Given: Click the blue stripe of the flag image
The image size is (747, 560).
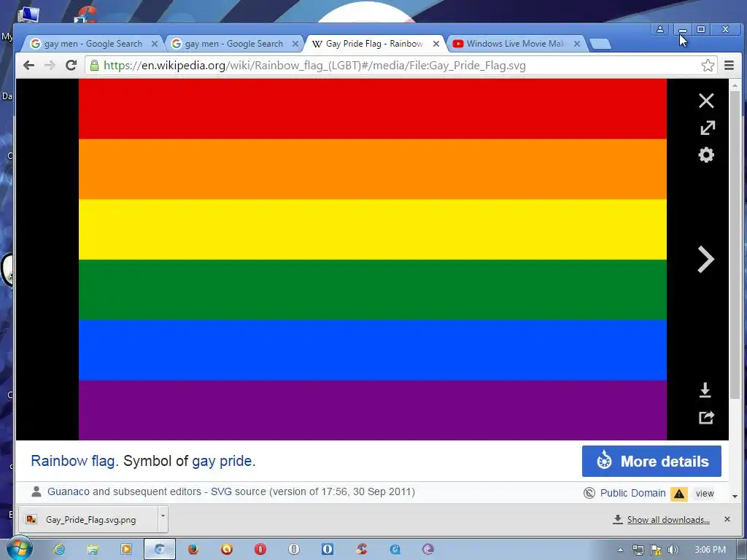Looking at the screenshot, I should pos(373,350).
